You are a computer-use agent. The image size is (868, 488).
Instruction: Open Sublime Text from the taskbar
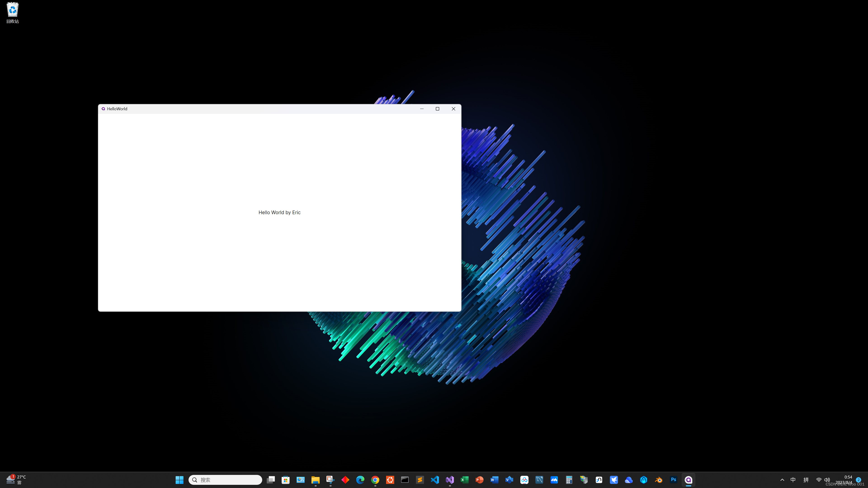click(x=420, y=480)
